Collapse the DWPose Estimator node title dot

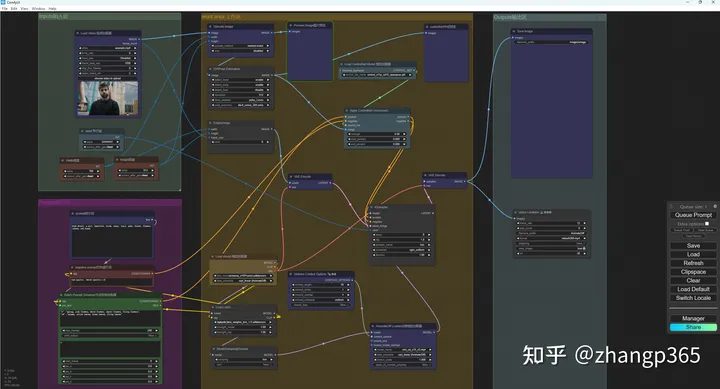click(x=210, y=69)
